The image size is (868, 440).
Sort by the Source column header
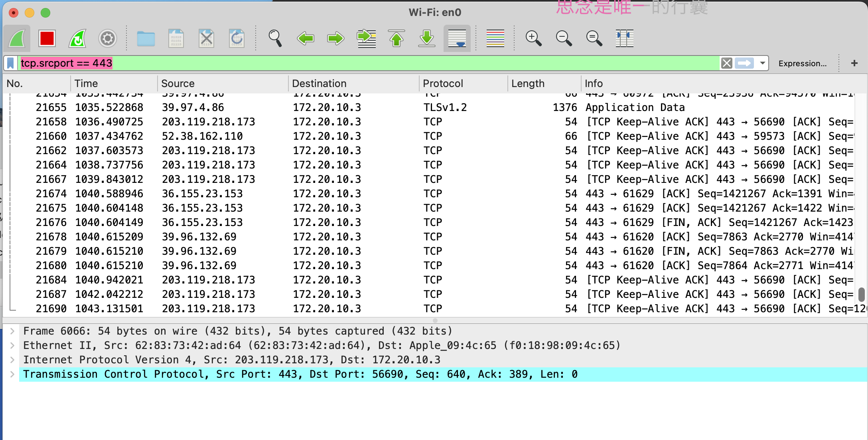223,83
